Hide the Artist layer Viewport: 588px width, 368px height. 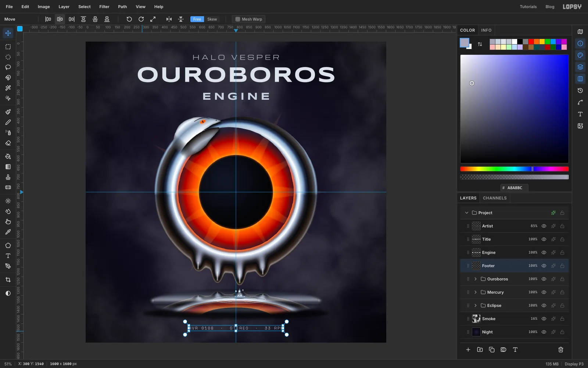pyautogui.click(x=544, y=226)
